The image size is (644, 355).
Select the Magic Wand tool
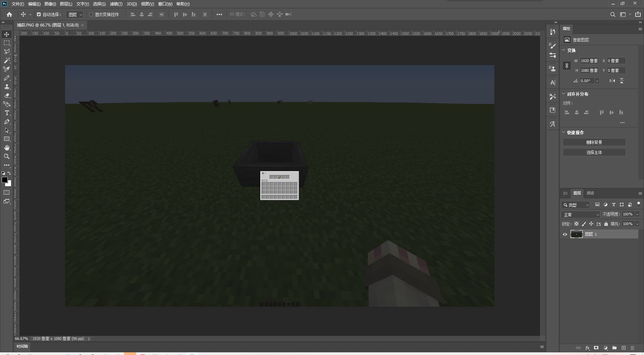pos(7,60)
